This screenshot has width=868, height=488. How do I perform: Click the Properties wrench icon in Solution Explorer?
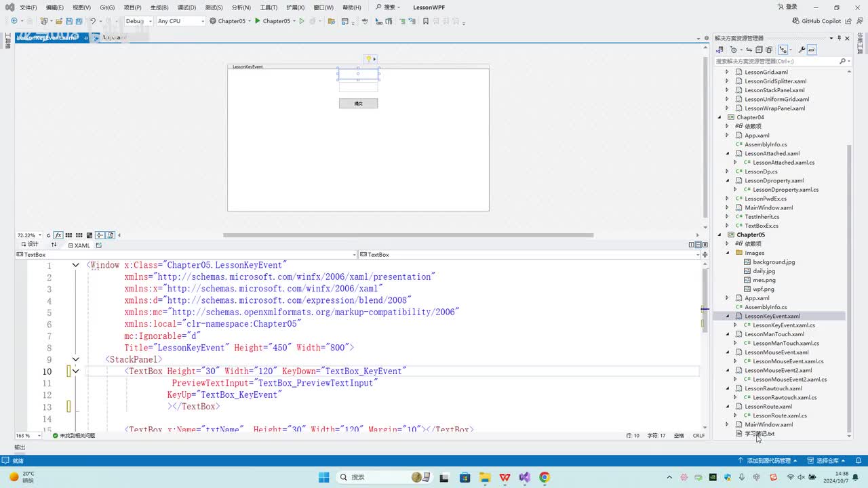tap(802, 49)
